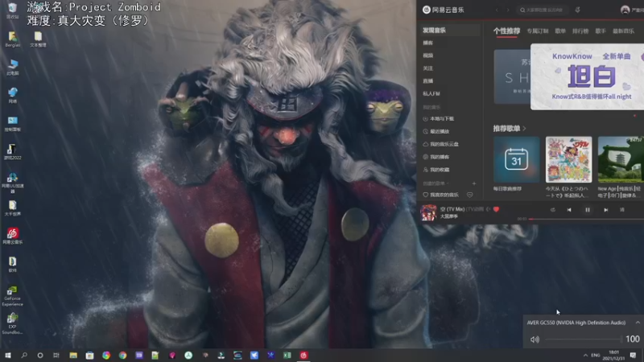This screenshot has width=644, height=362.
Task: Open 播客 in NetEase sidebar
Action: tap(427, 43)
